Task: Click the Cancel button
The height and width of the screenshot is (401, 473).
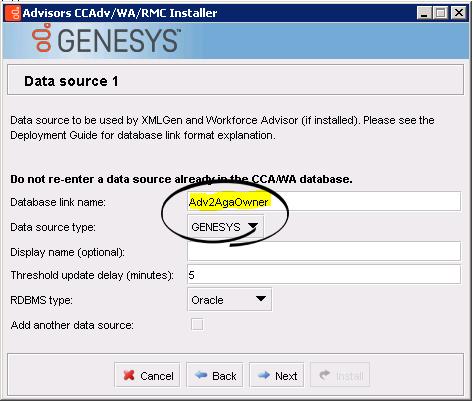Action: (147, 375)
